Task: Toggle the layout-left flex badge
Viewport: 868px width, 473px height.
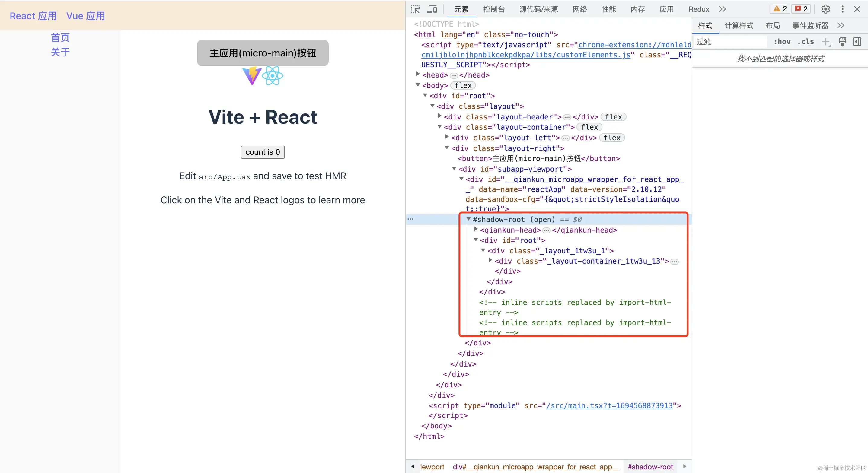Action: 612,138
